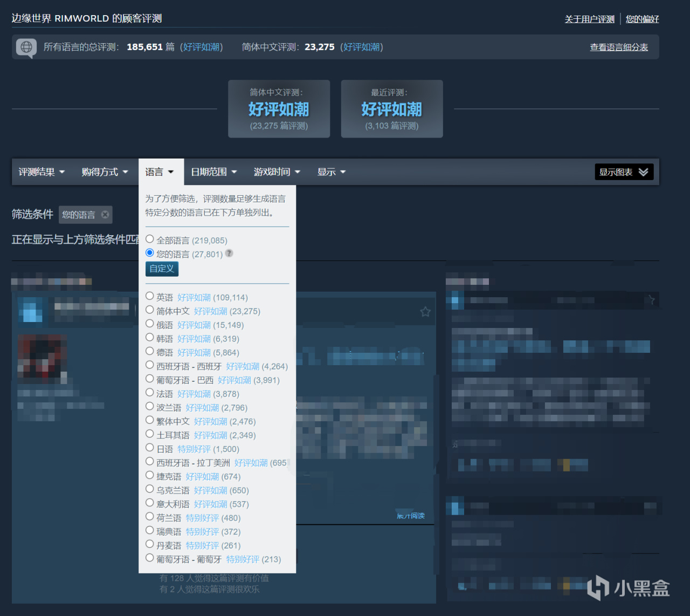The width and height of the screenshot is (690, 616).
Task: Select 西班牙语 - 拉丁美洲 radio option
Action: pos(150,462)
